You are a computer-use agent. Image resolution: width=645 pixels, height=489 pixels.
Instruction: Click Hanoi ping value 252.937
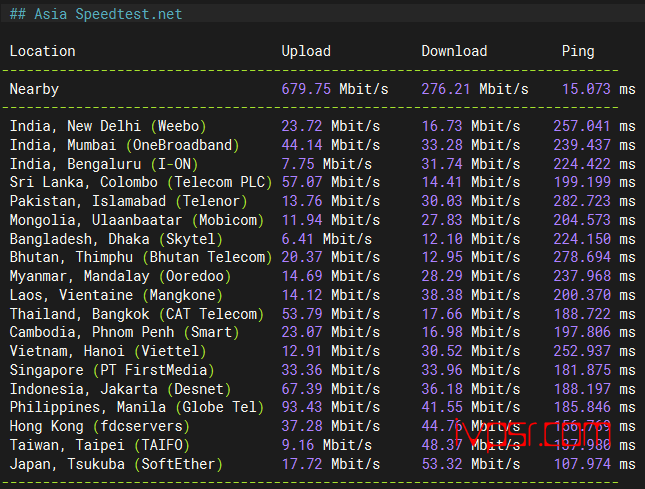(x=582, y=351)
